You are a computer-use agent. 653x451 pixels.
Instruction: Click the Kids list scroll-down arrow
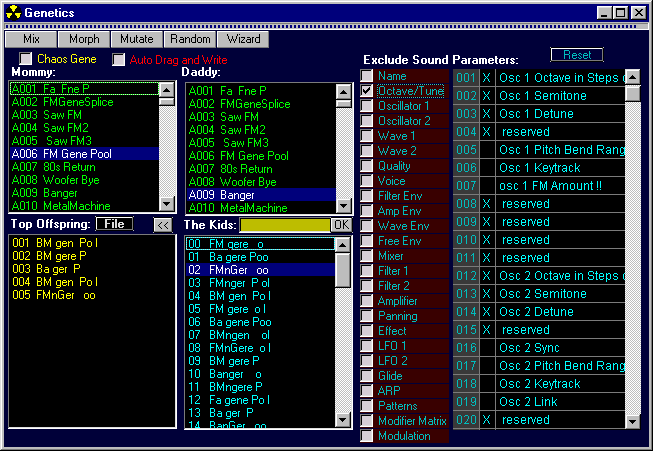click(342, 421)
